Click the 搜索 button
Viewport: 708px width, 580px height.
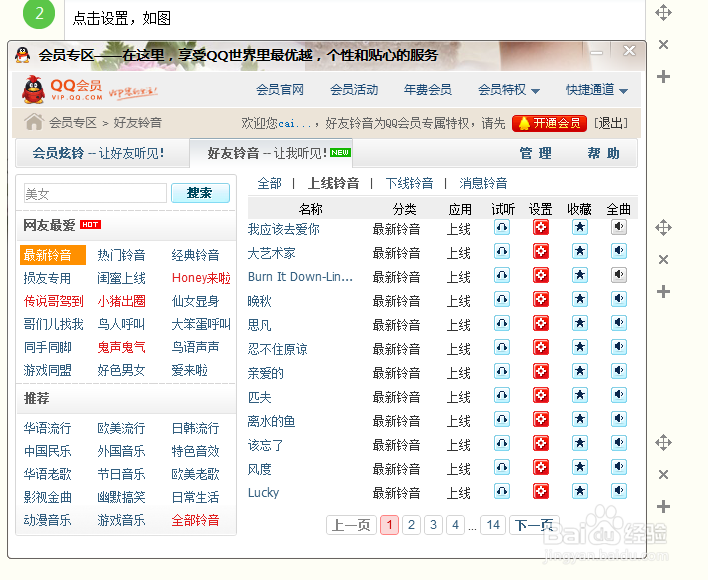click(x=200, y=193)
